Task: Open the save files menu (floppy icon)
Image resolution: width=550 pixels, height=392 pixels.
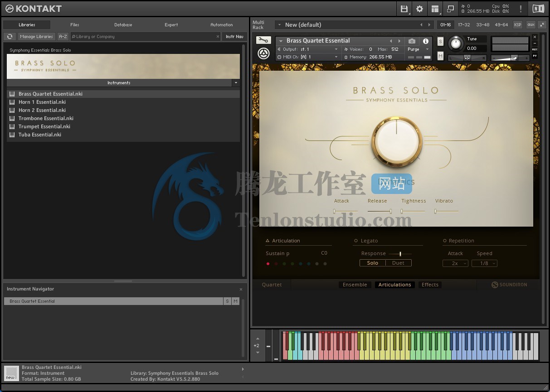Action: click(404, 9)
